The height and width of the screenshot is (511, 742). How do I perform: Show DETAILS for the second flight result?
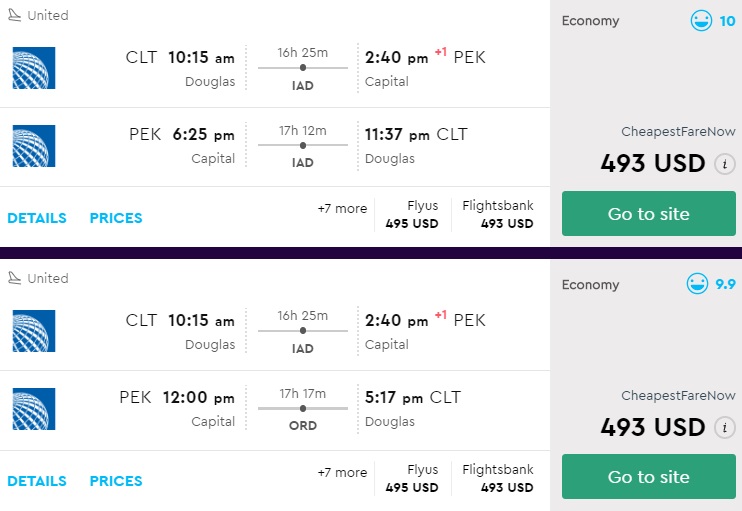37,481
